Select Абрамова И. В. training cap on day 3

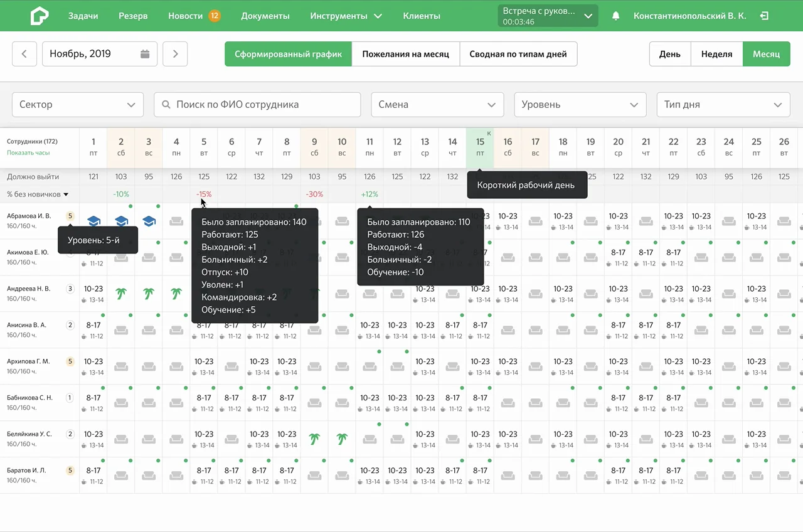(x=149, y=221)
